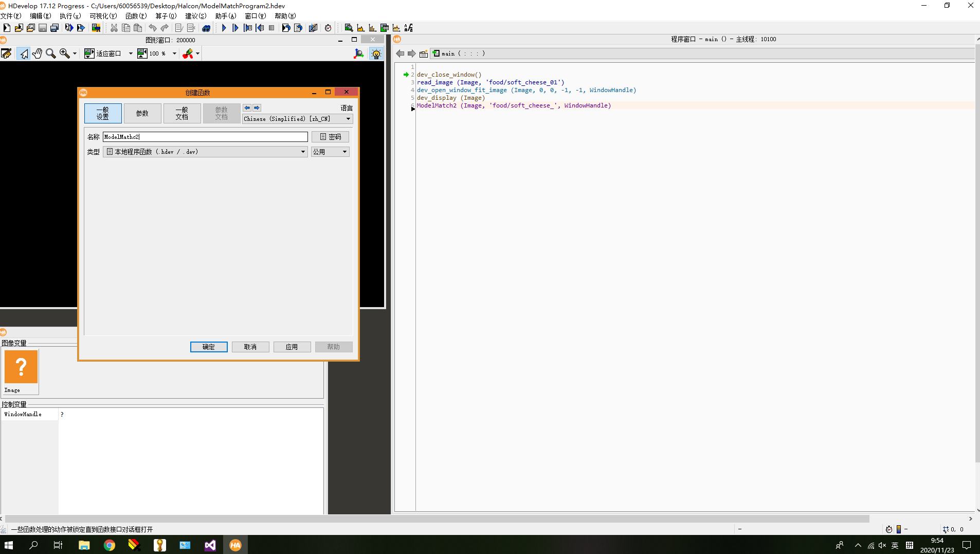Expand the zoom percentage dropdown showing 100%

point(174,53)
